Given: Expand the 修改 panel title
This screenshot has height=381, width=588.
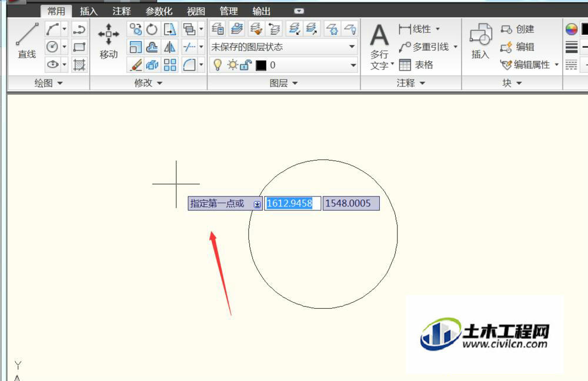Looking at the screenshot, I should 149,83.
